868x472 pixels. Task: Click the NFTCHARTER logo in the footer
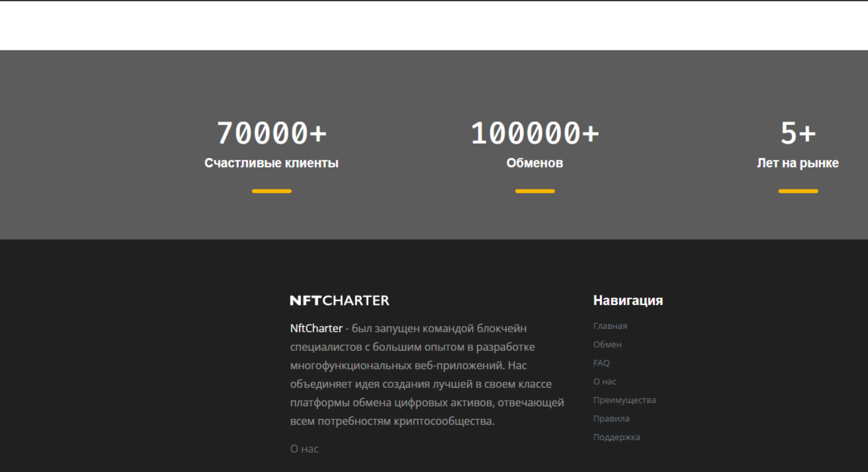tap(339, 301)
